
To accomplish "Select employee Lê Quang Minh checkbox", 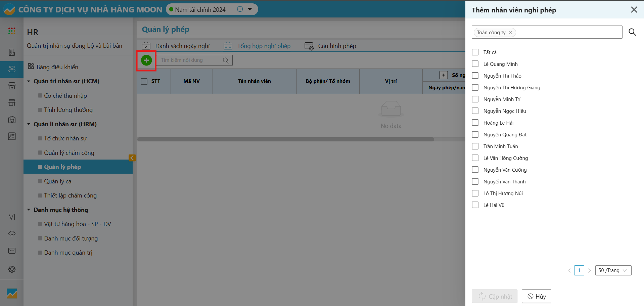I will pyautogui.click(x=475, y=64).
